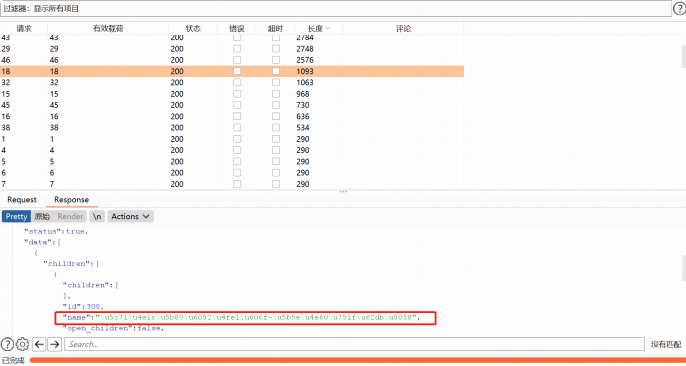Tick the timeout checkbox in row 32

pyautogui.click(x=276, y=82)
